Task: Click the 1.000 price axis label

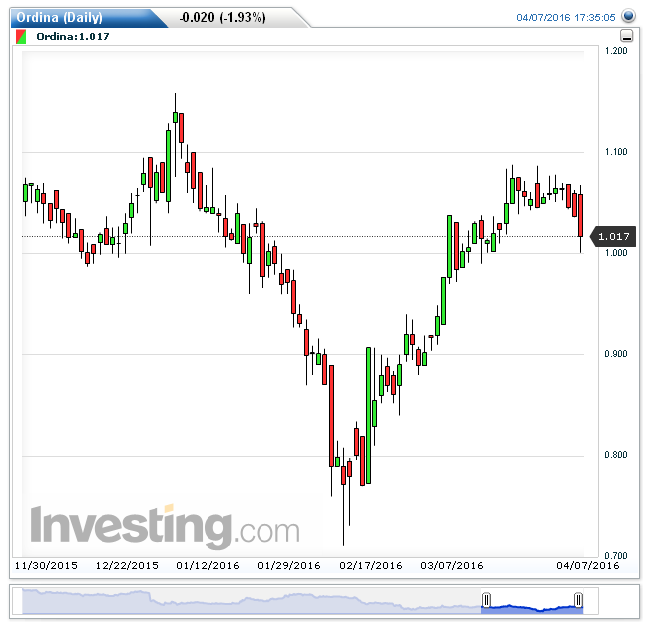Action: (x=616, y=253)
